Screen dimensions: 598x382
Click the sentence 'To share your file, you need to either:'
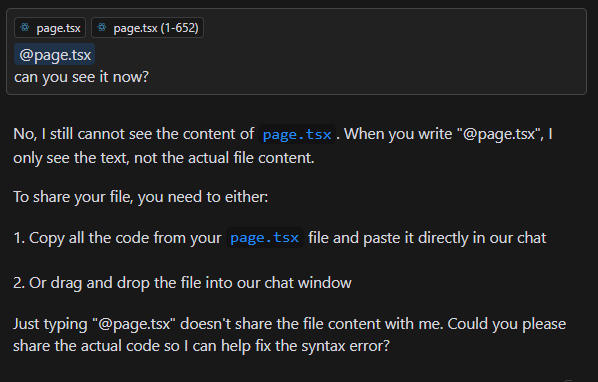(x=141, y=197)
